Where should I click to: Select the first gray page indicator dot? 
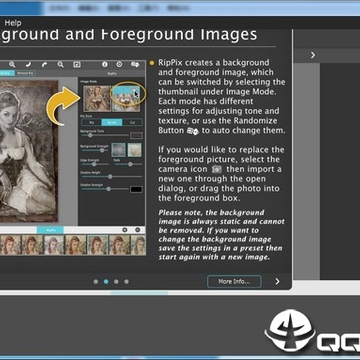pyautogui.click(x=96, y=282)
